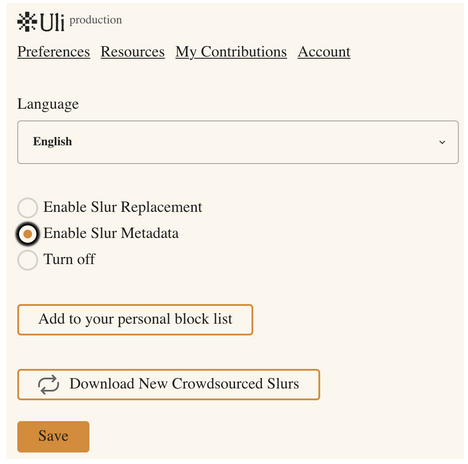468x464 pixels.
Task: Click the Turn off label text
Action: coord(69,259)
